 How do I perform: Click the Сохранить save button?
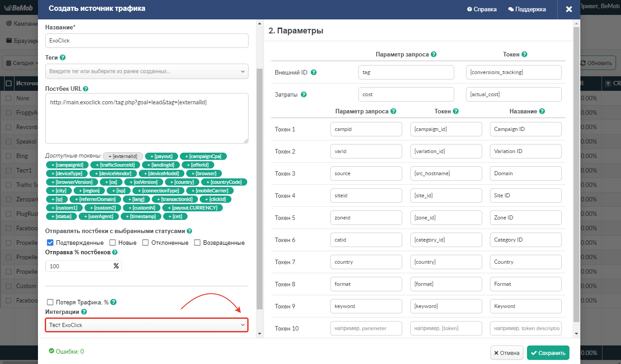click(548, 353)
